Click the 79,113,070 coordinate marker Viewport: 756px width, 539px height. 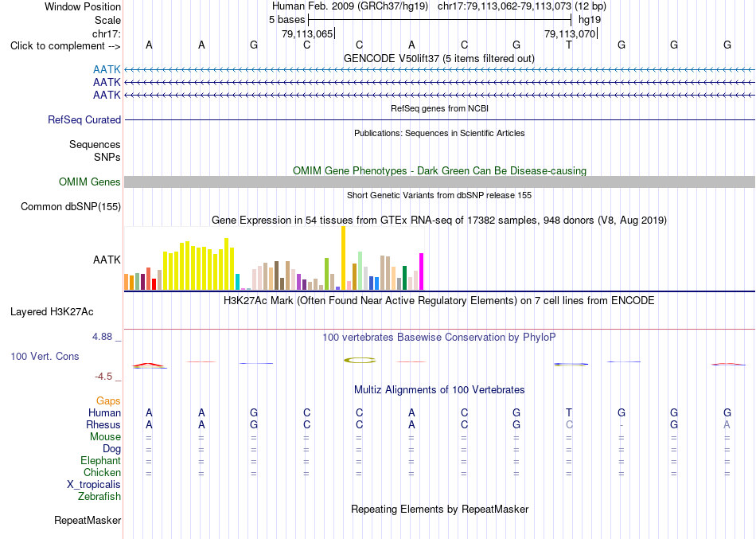coord(570,33)
